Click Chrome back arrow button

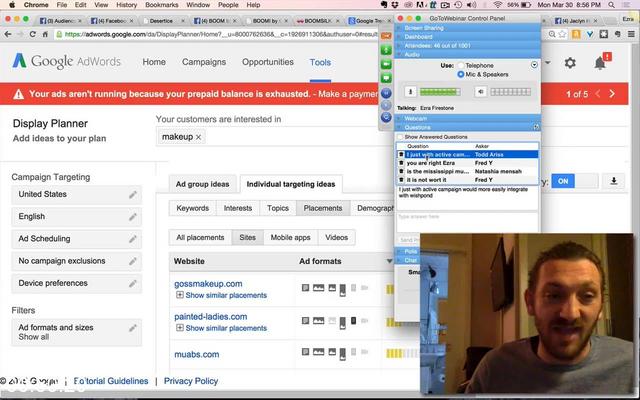point(8,34)
